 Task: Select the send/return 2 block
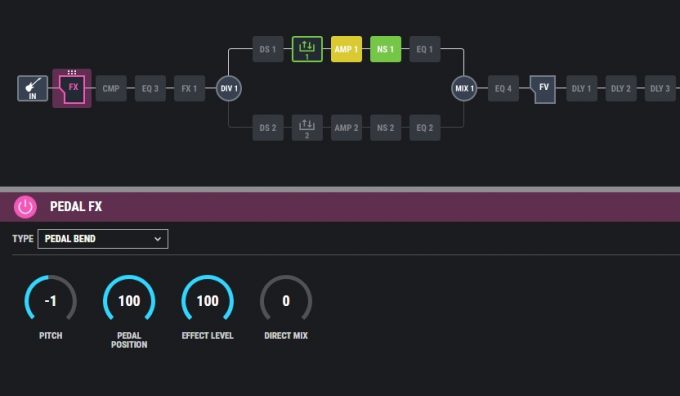click(x=307, y=128)
